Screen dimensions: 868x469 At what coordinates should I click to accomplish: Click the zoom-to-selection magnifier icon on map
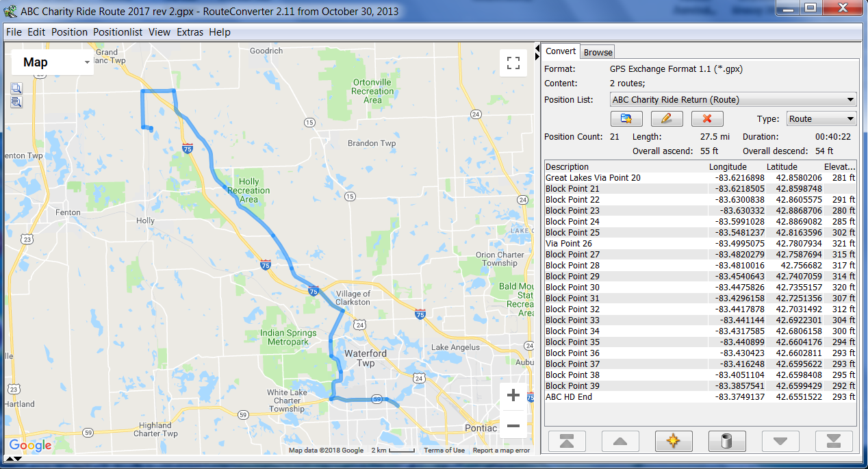point(16,88)
